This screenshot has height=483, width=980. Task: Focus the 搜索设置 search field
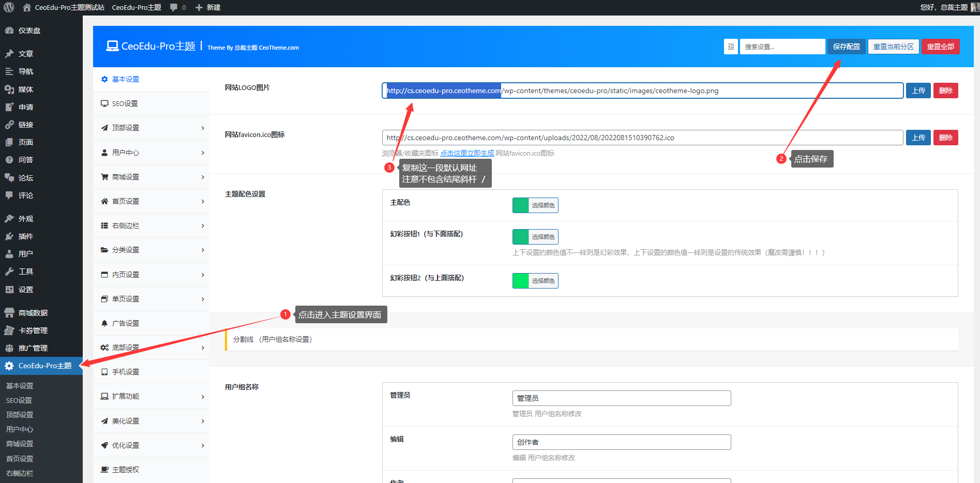[782, 47]
